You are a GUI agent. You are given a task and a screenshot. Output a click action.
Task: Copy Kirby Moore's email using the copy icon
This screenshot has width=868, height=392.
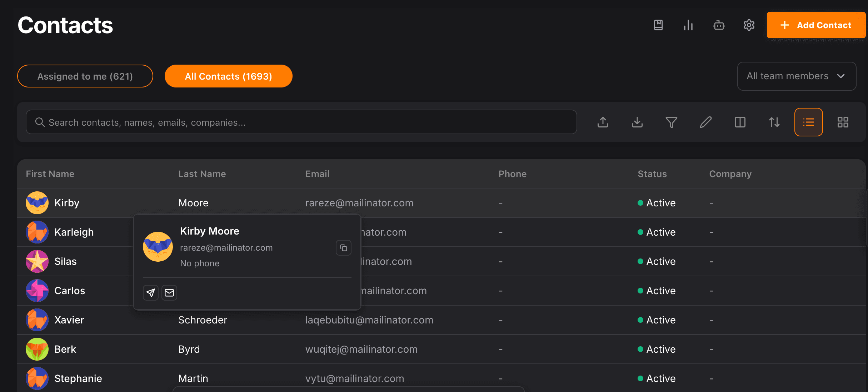(x=343, y=247)
